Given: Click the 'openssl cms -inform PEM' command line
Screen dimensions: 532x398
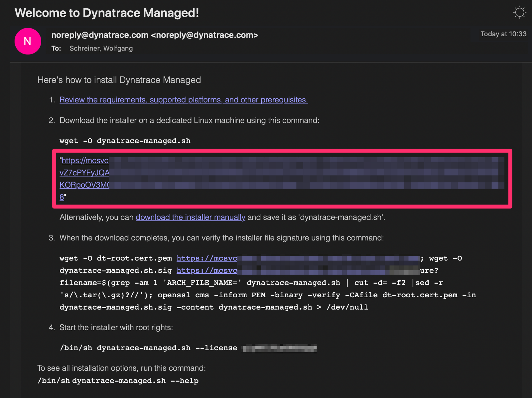Looking at the screenshot, I should (268, 295).
